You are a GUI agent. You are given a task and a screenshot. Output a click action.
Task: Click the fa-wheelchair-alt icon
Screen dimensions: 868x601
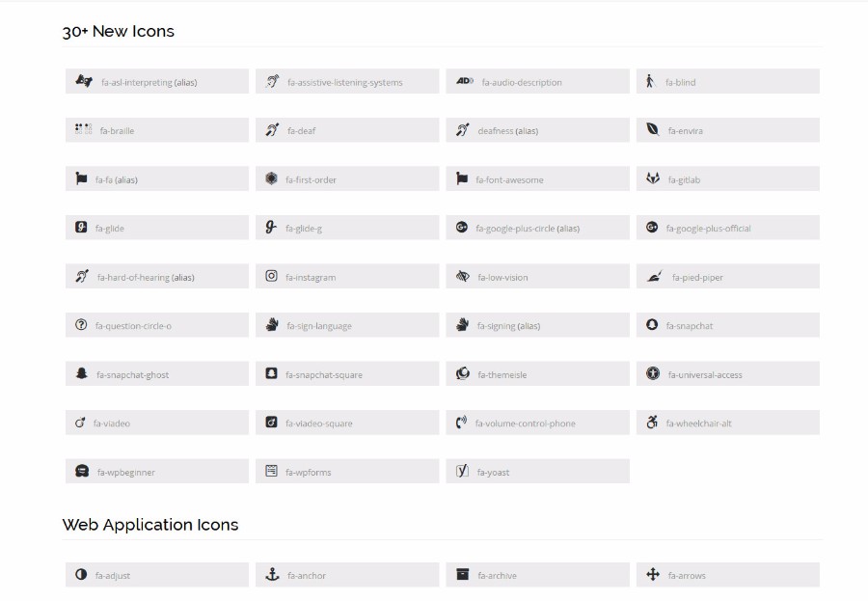[x=652, y=423]
